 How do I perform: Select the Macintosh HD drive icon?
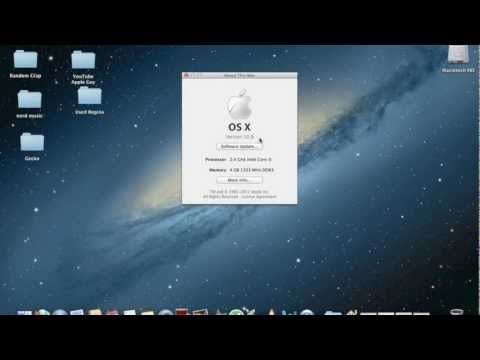point(458,56)
